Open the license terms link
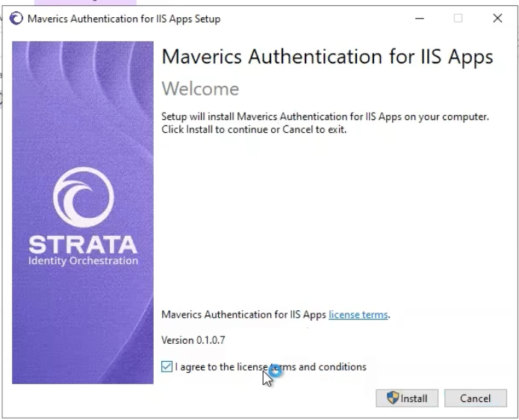519x420 pixels. coord(358,315)
